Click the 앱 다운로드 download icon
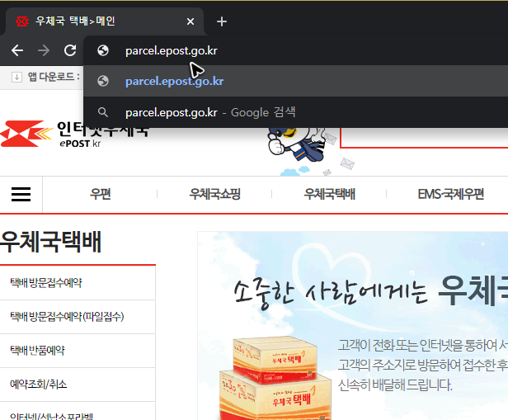This screenshot has width=508, height=420. click(16, 77)
